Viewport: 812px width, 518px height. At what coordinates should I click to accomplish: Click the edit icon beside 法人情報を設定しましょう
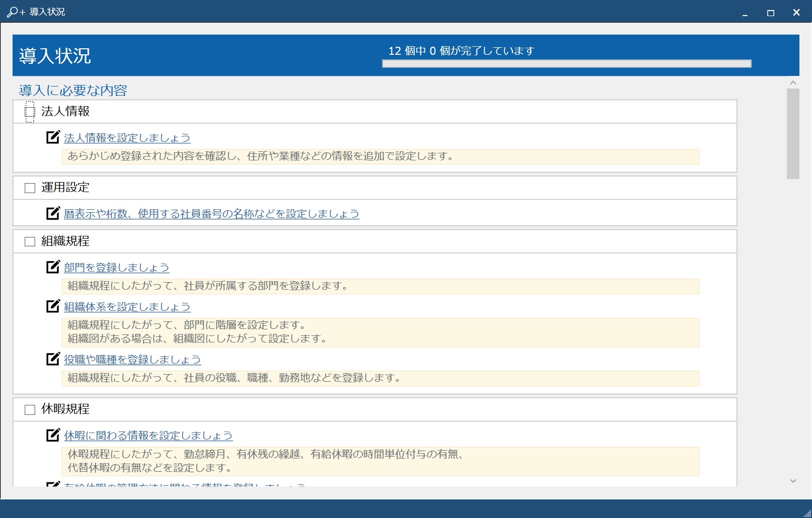point(53,137)
